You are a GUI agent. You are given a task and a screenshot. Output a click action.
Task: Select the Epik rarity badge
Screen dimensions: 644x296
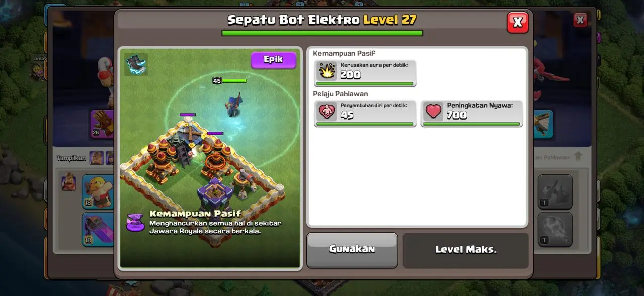[x=274, y=60]
